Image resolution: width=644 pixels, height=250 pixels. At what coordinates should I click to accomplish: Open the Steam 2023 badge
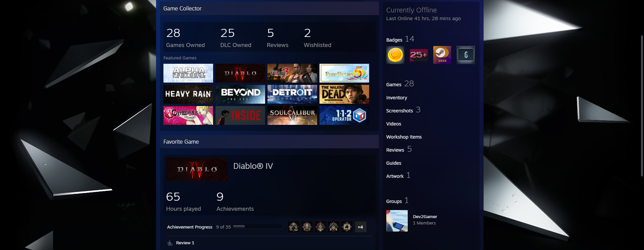442,55
